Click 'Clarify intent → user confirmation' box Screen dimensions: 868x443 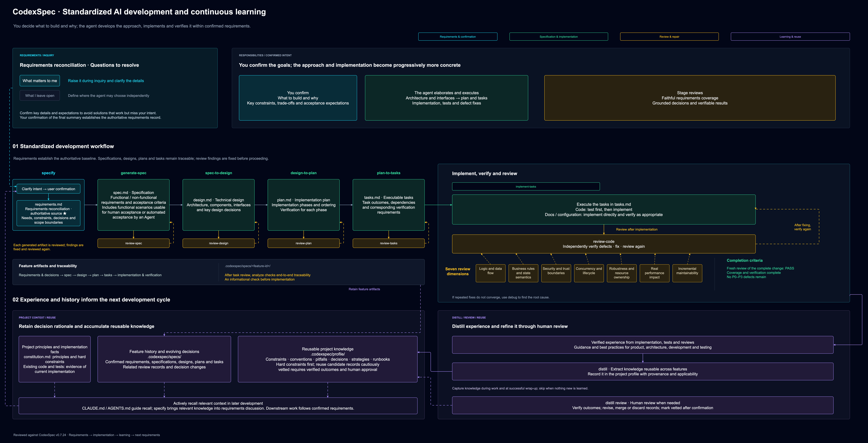tap(49, 189)
